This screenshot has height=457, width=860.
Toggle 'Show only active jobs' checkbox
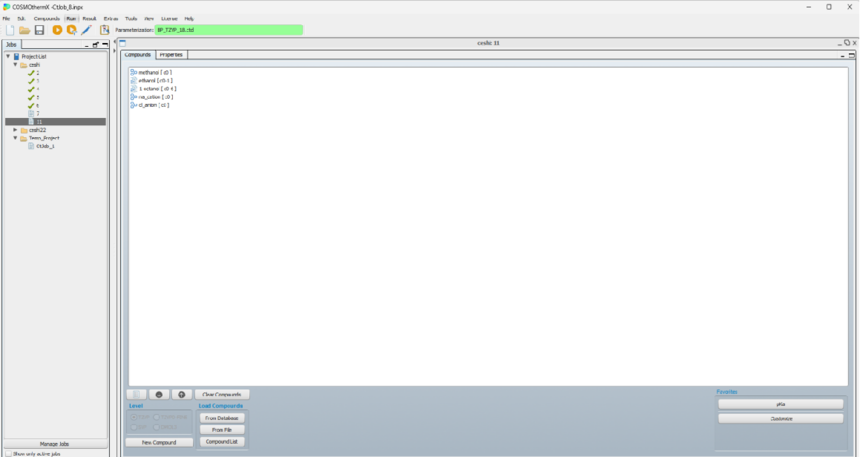(x=8, y=453)
